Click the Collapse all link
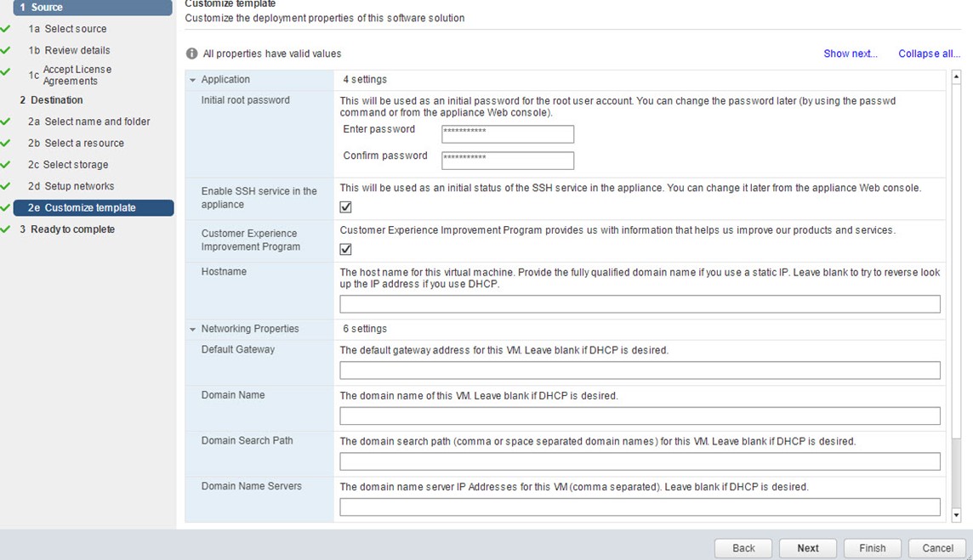 929,54
